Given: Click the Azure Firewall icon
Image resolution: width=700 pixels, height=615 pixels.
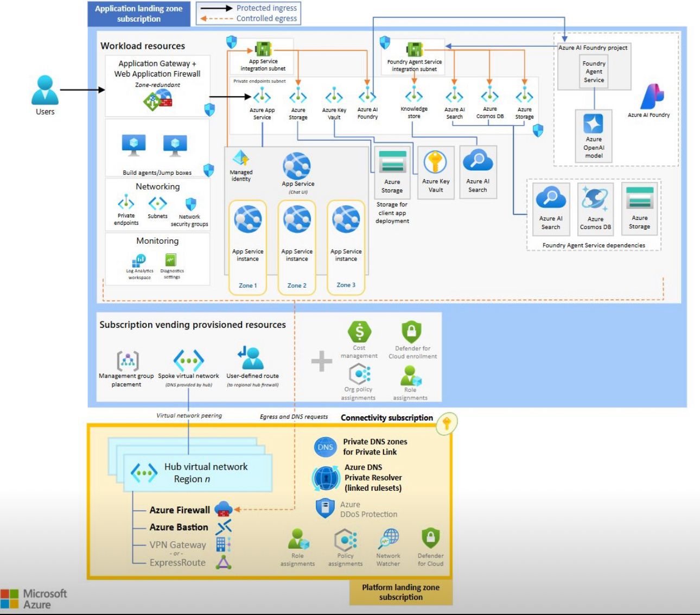Looking at the screenshot, I should (224, 509).
